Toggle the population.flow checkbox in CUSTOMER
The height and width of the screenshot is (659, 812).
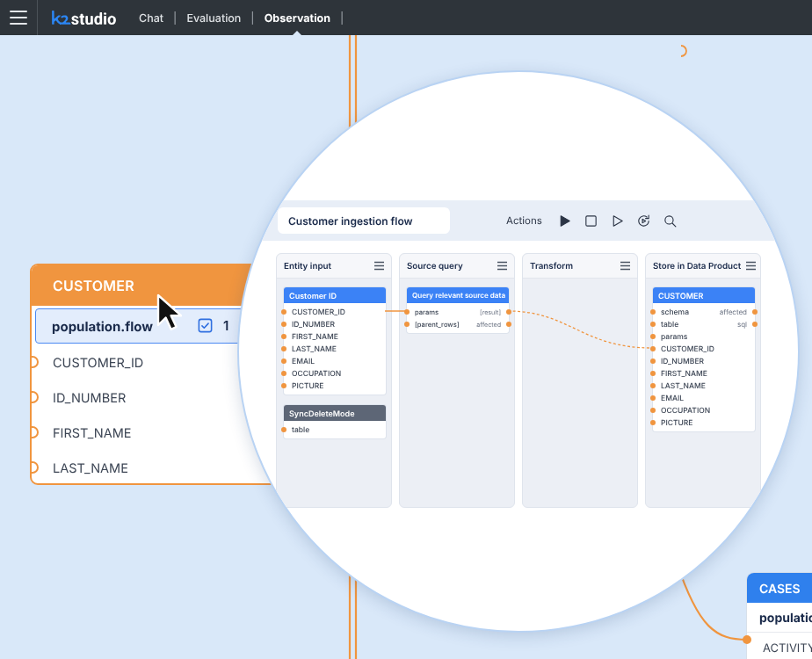(x=205, y=326)
